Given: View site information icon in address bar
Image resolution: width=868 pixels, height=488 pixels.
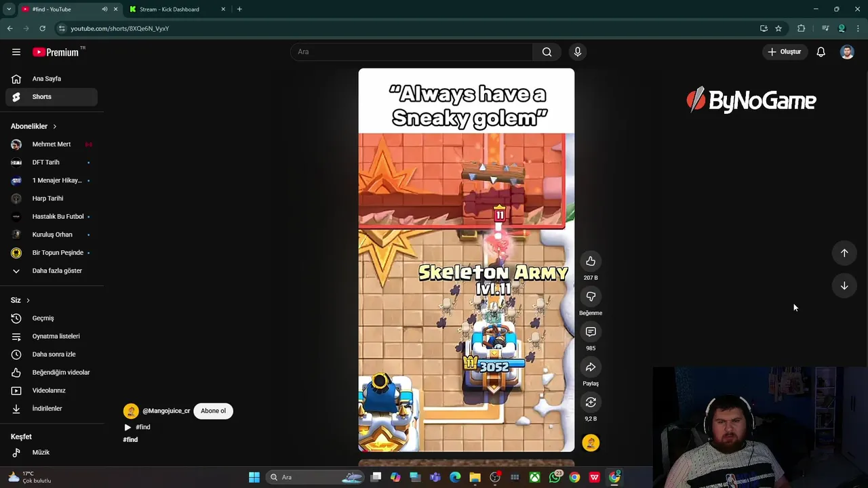Looking at the screenshot, I should [62, 28].
